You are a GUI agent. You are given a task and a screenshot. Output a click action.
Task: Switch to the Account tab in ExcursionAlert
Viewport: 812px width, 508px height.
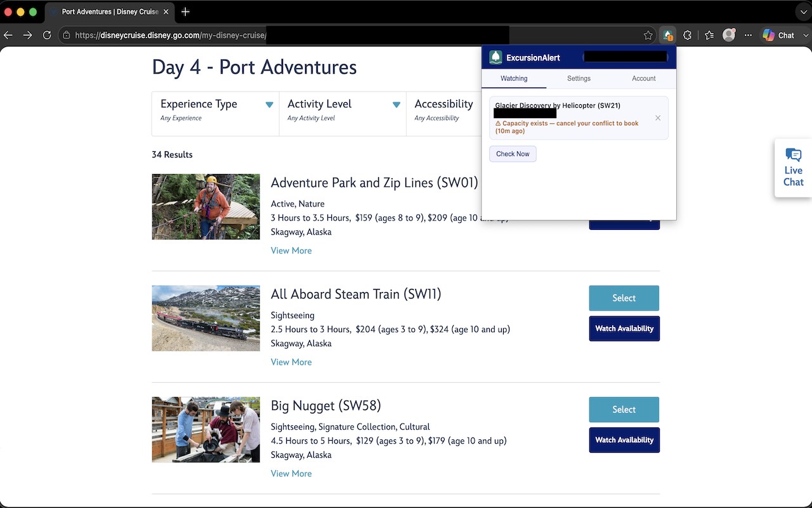643,78
